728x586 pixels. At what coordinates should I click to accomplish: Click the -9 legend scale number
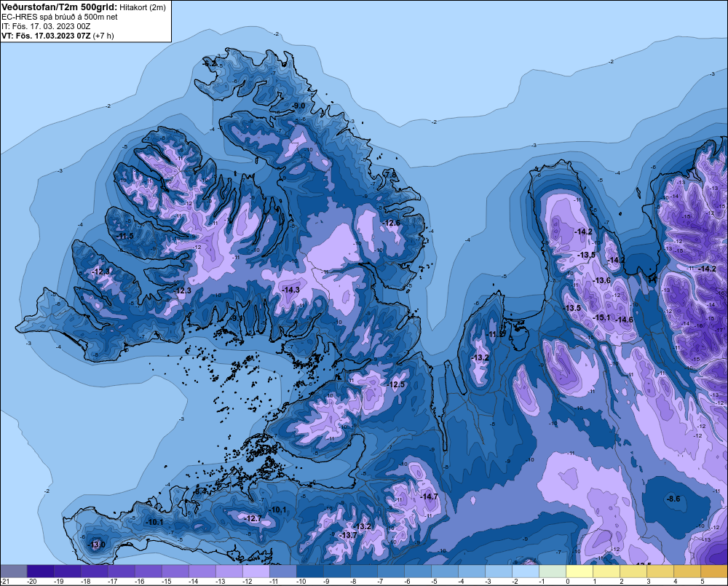click(x=326, y=582)
